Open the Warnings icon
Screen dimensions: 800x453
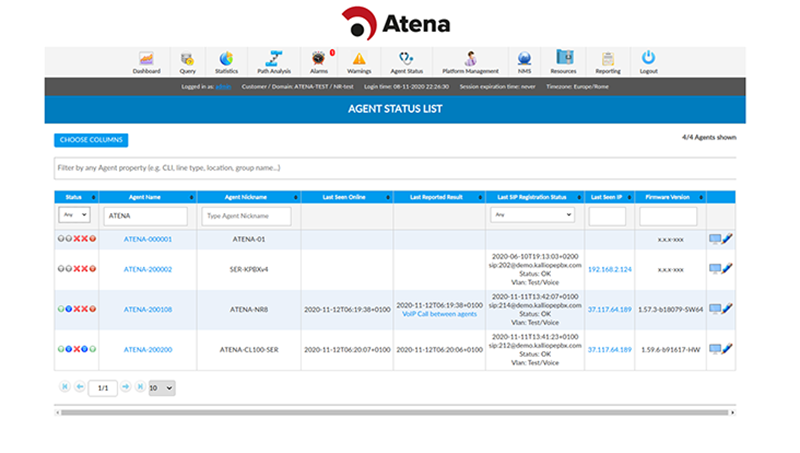[x=359, y=62]
